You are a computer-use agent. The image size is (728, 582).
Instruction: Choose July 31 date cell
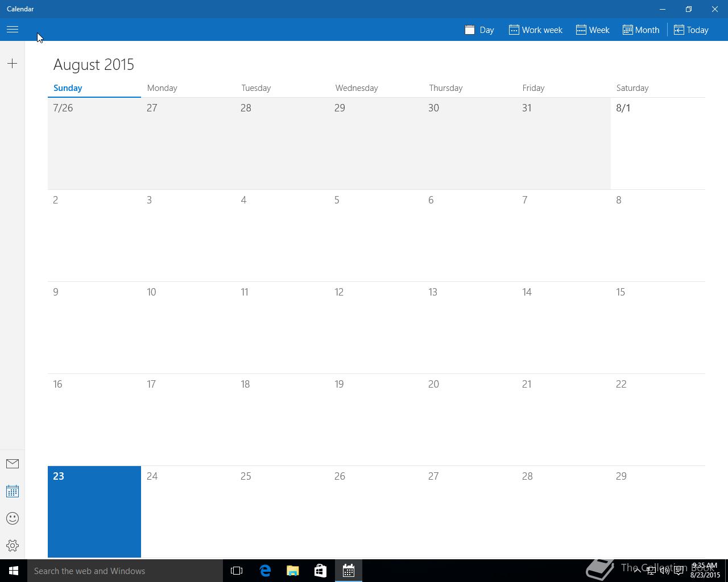564,143
